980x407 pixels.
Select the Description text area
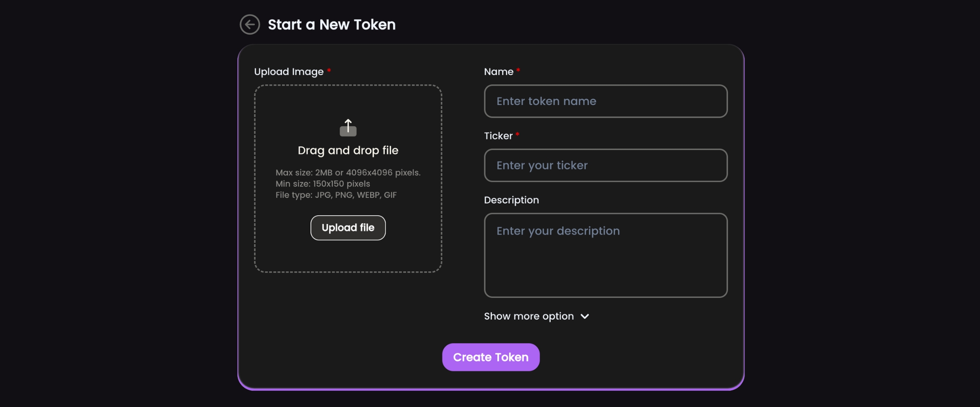[605, 255]
